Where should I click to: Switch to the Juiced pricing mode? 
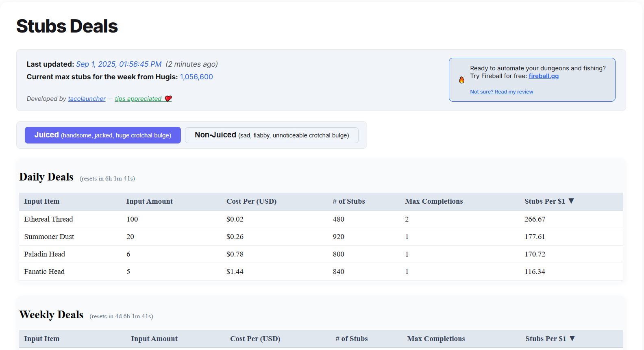102,135
